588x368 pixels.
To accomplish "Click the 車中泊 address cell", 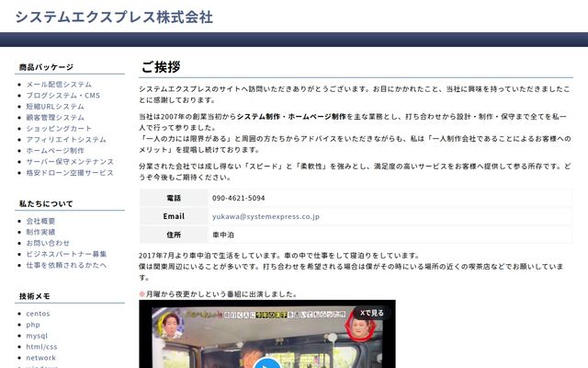I will [390, 235].
